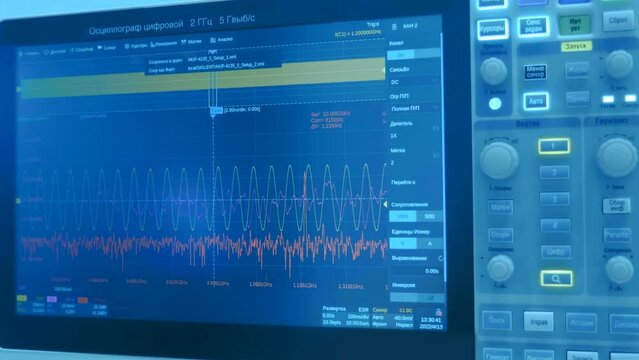Click the Перейти к option
The image size is (639, 360).
pyautogui.click(x=403, y=182)
